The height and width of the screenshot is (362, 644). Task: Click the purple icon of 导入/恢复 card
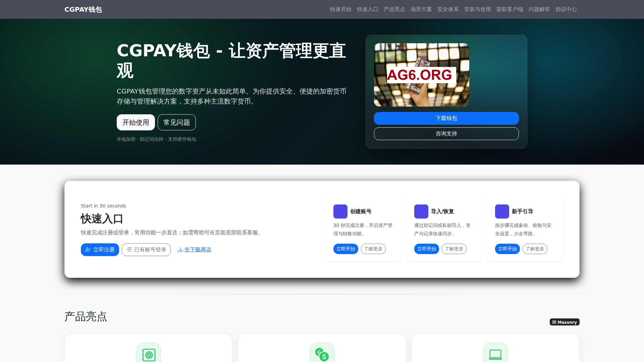pos(421,212)
